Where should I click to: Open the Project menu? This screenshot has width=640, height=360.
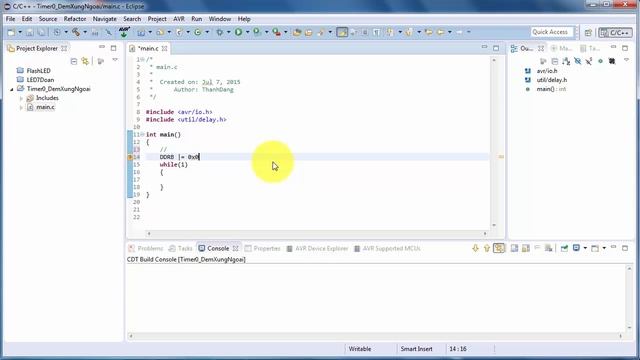(x=157, y=19)
